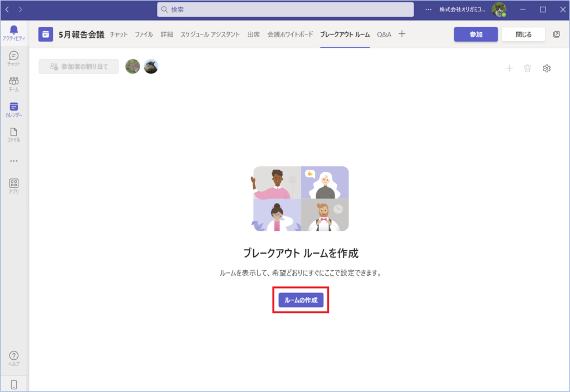570x392 pixels.
Task: Switch to the 会議ホワイトボード tab
Action: tap(290, 34)
